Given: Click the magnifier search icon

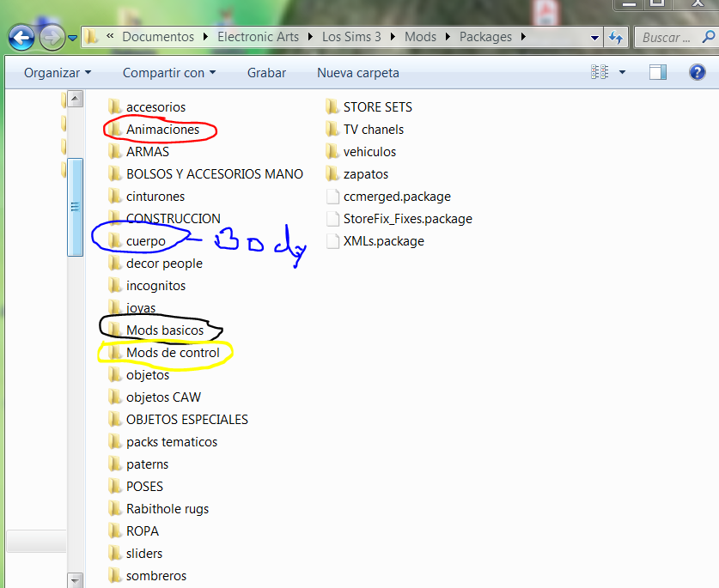Looking at the screenshot, I should [x=709, y=37].
